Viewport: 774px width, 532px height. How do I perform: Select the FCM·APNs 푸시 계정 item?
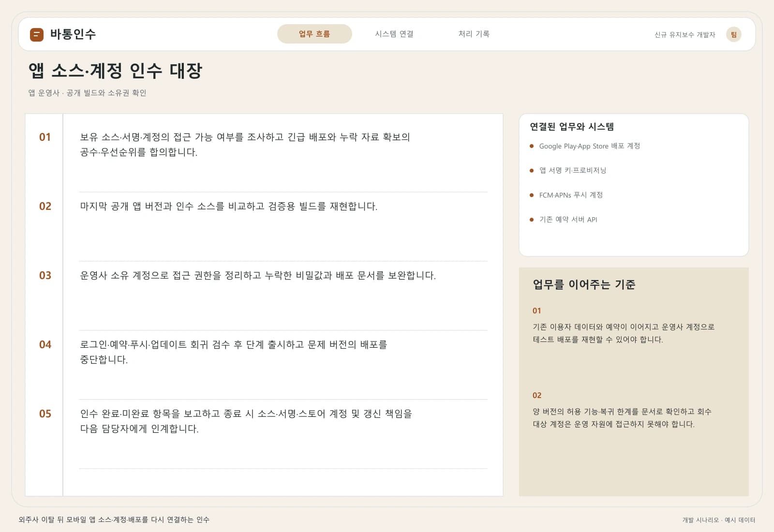[x=571, y=195]
